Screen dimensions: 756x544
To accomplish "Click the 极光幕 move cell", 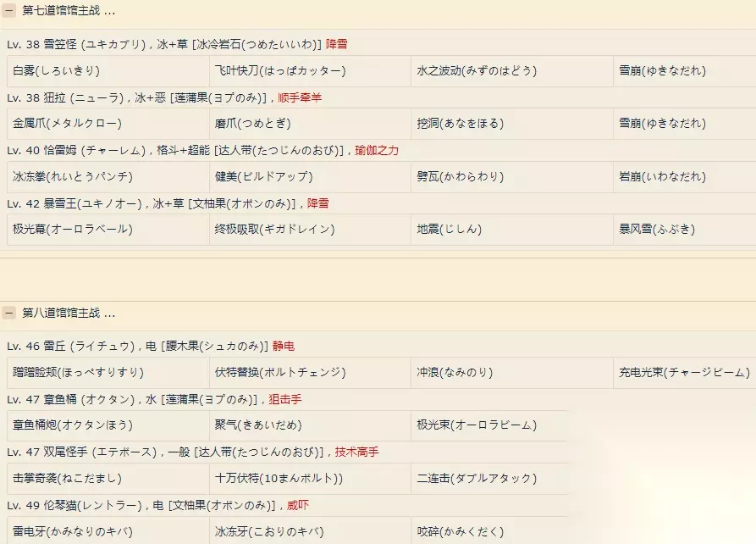I will pyautogui.click(x=108, y=230).
